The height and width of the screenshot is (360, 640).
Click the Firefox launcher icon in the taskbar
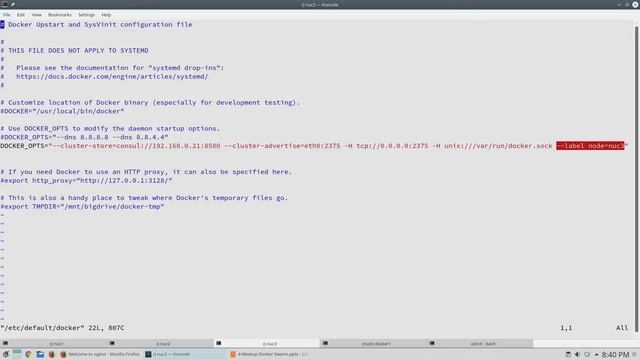[x=51, y=354]
